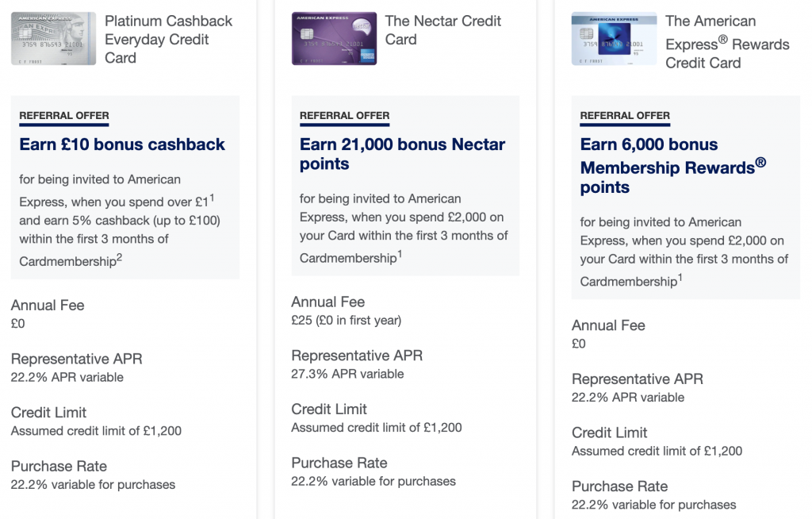This screenshot has height=519, width=812.
Task: Click Referral Offer label on Rewards card
Action: 625,116
